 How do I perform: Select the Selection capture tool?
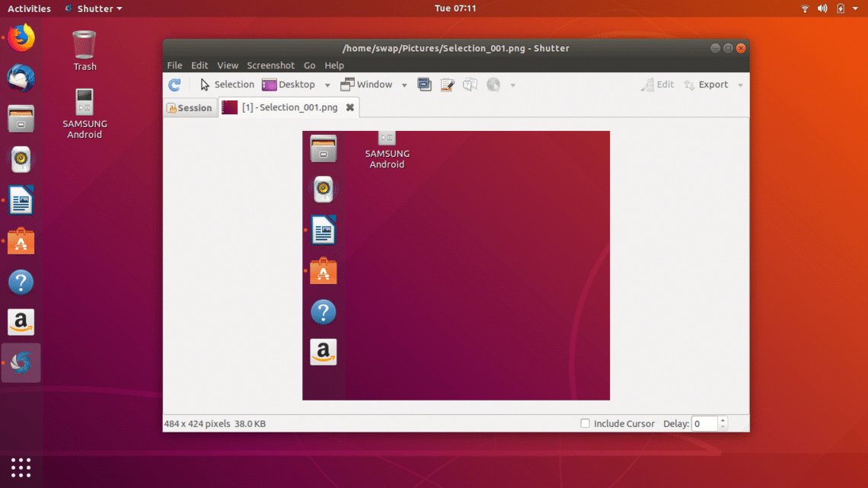pyautogui.click(x=226, y=85)
